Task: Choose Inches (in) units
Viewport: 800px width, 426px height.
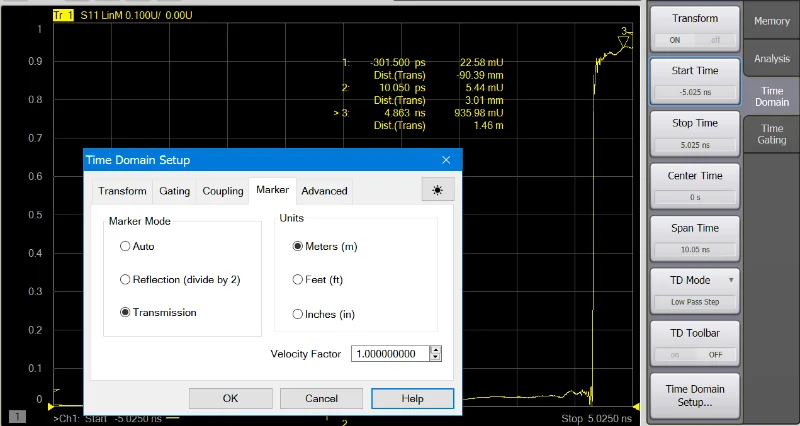Action: 298,314
